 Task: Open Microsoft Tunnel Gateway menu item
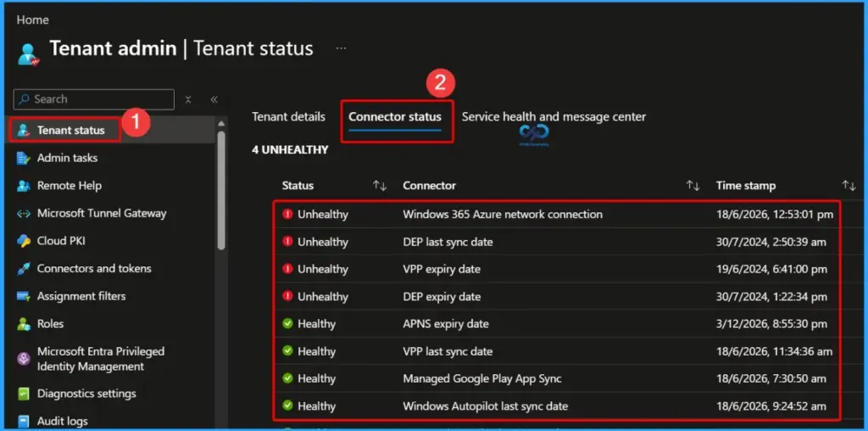pos(102,213)
